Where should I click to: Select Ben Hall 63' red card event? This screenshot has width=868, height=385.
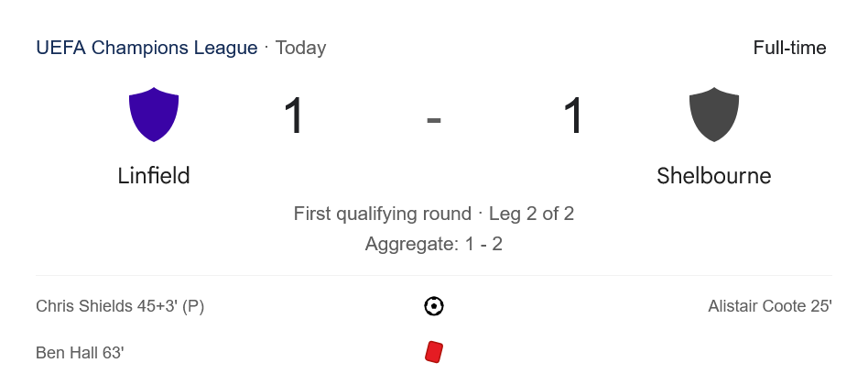[80, 353]
